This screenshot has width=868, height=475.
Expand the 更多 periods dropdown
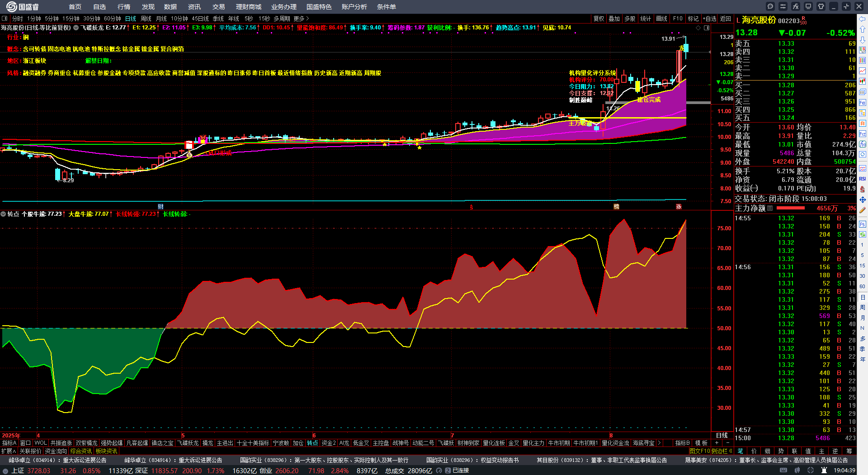301,19
